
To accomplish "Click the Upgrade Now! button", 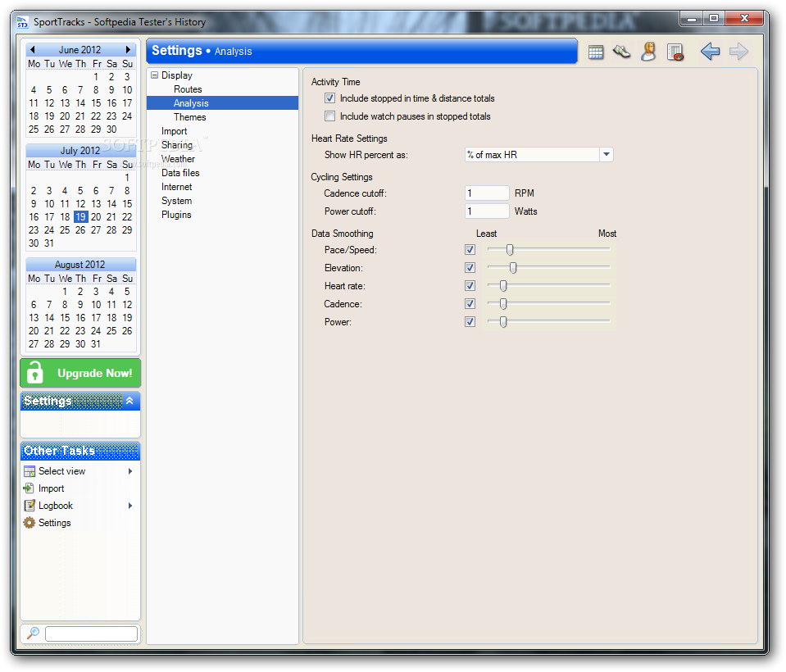I will tap(80, 373).
